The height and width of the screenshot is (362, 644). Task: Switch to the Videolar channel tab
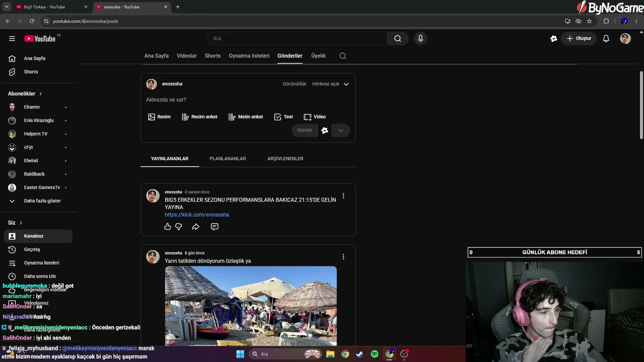point(187,56)
